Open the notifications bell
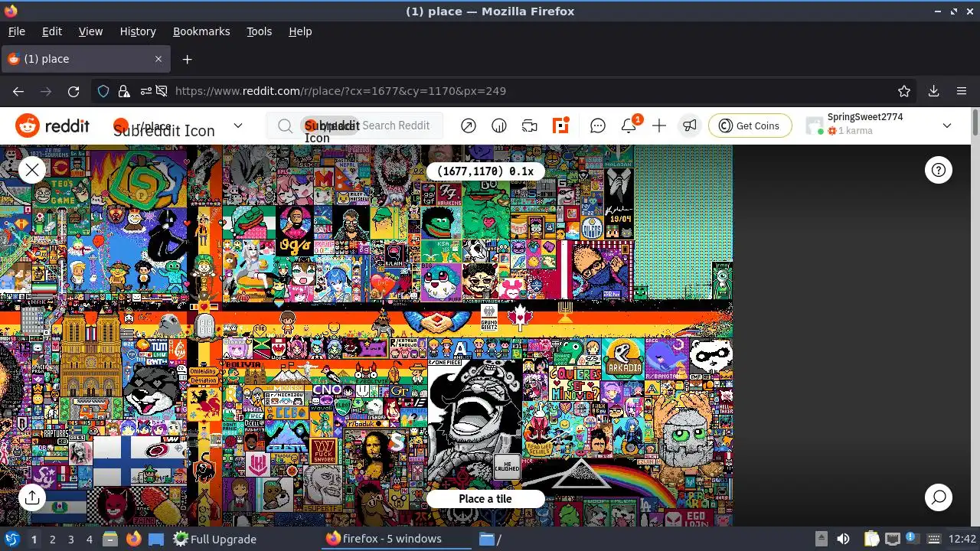Image resolution: width=980 pixels, height=551 pixels. (x=629, y=126)
